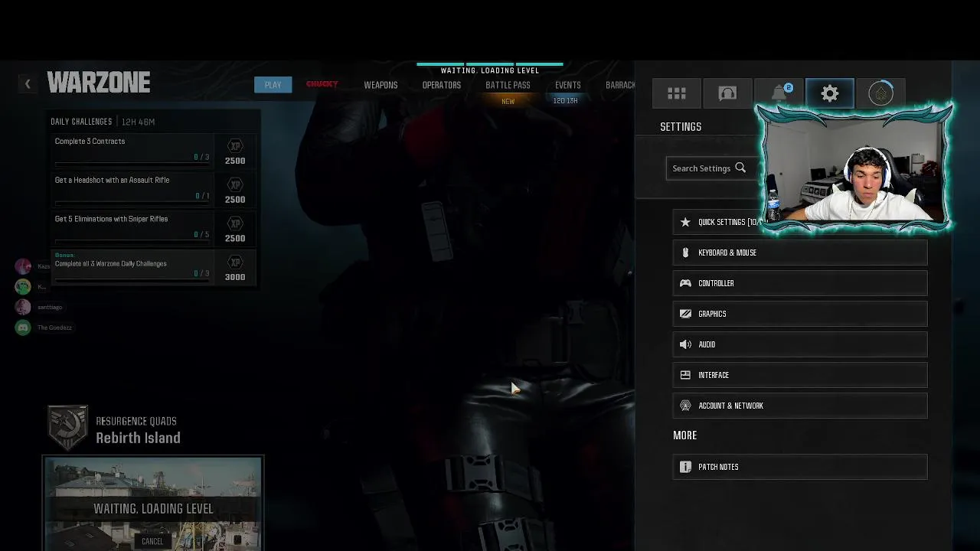This screenshot has height=551, width=980.
Task: Click XP badge for Assault Rifle headshot challenge
Action: click(x=235, y=184)
